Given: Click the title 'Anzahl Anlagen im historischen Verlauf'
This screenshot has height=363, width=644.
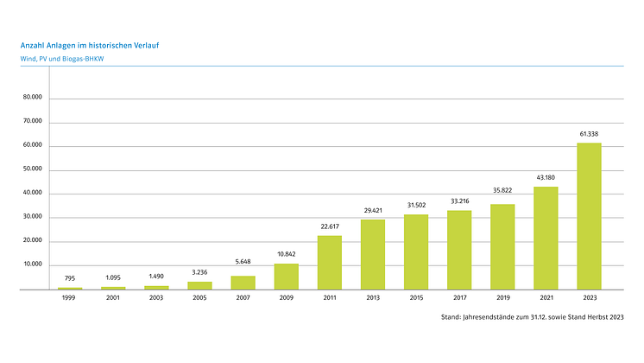Looking at the screenshot, I should [90, 46].
